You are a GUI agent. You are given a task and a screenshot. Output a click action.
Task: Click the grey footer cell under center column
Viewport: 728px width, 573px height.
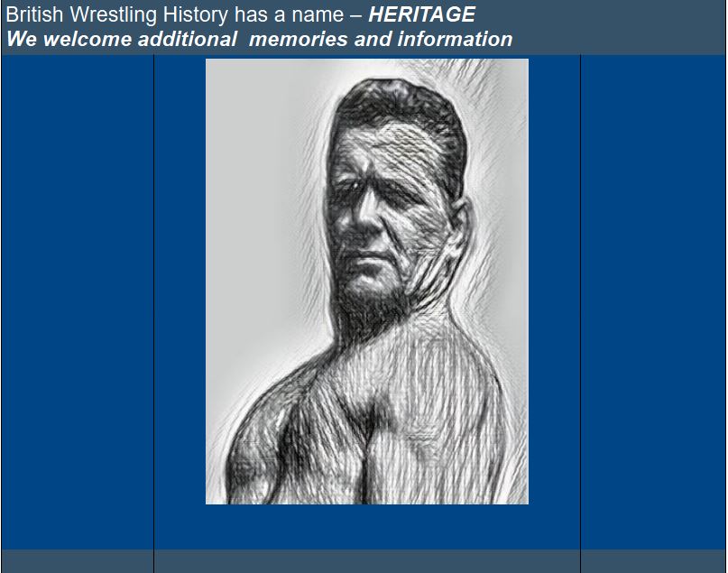click(367, 561)
